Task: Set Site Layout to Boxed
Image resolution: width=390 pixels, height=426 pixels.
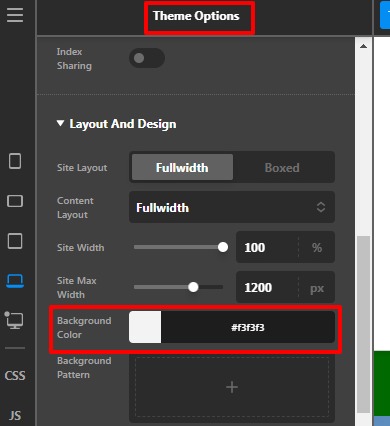Action: pos(282,167)
